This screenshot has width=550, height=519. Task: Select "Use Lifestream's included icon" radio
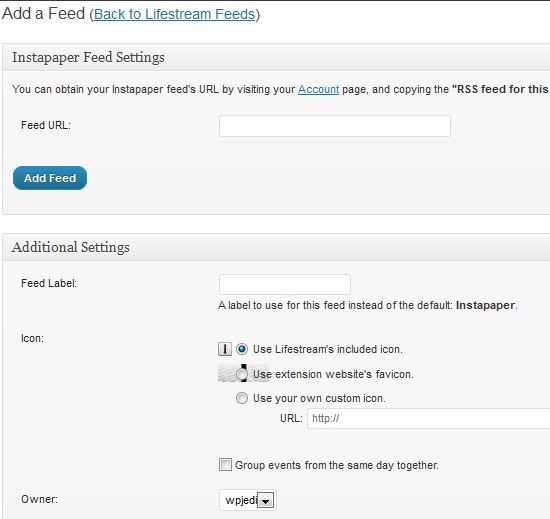tap(242, 349)
